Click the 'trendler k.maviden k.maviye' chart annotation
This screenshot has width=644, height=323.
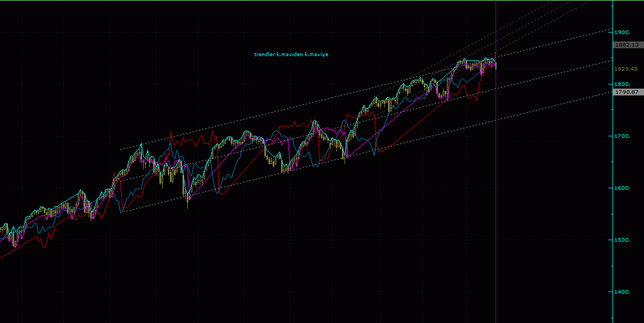pyautogui.click(x=291, y=54)
